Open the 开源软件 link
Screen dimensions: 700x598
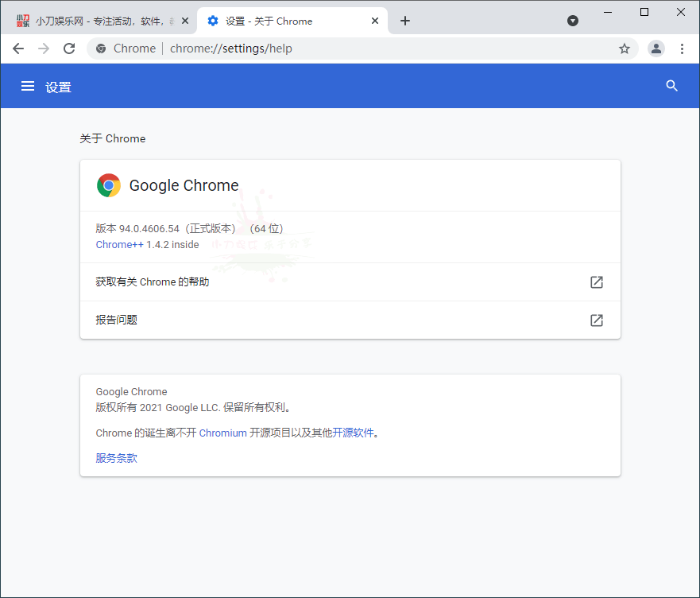click(353, 433)
